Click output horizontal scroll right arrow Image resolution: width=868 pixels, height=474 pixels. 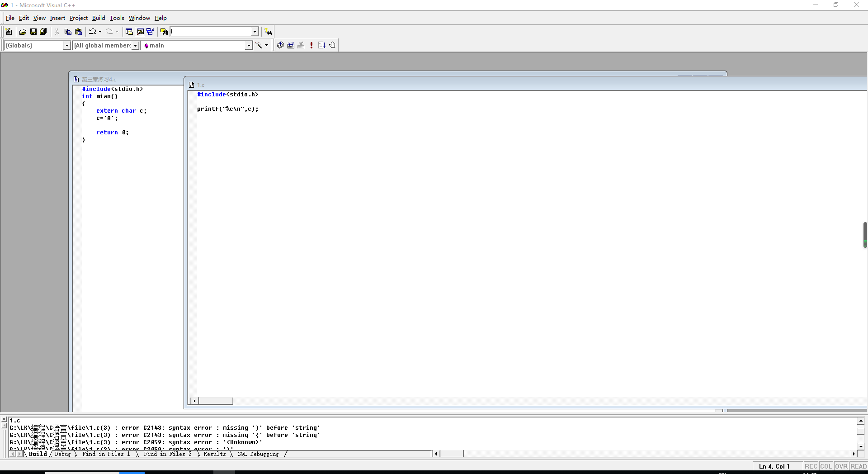click(x=854, y=454)
